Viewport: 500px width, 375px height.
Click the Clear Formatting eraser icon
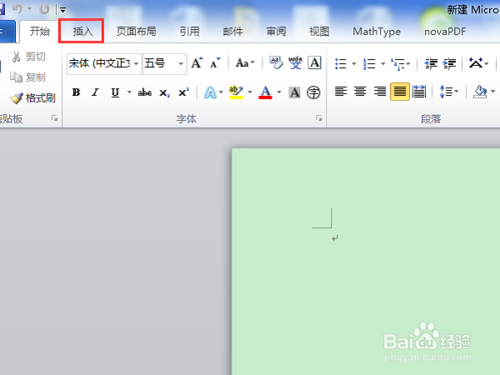pyautogui.click(x=276, y=63)
